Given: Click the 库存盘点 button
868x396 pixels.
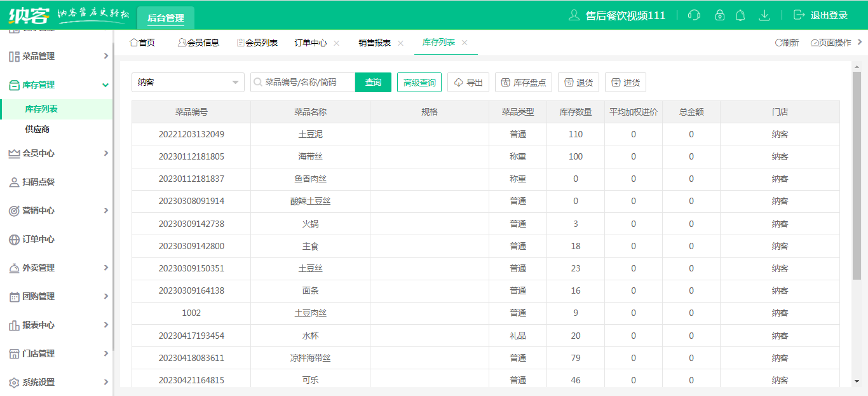Looking at the screenshot, I should point(523,83).
